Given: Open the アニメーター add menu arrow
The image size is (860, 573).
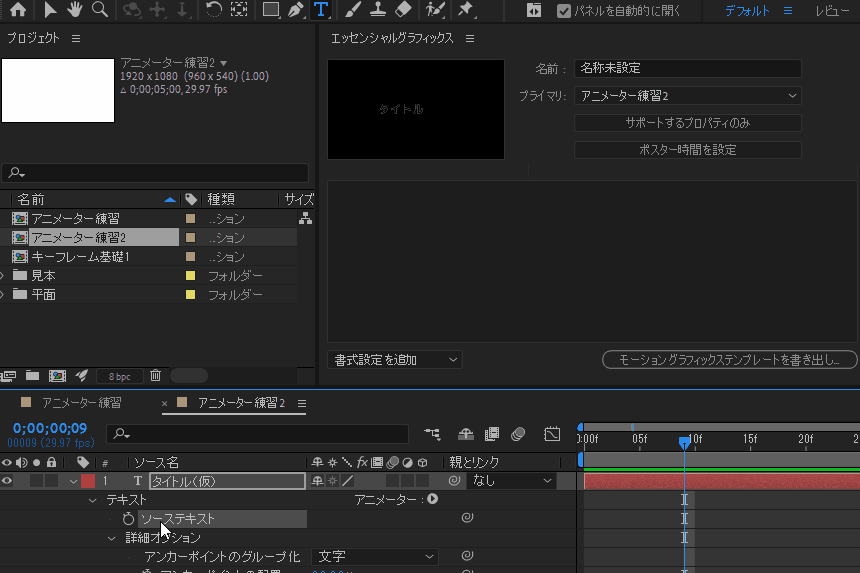Looking at the screenshot, I should [433, 499].
